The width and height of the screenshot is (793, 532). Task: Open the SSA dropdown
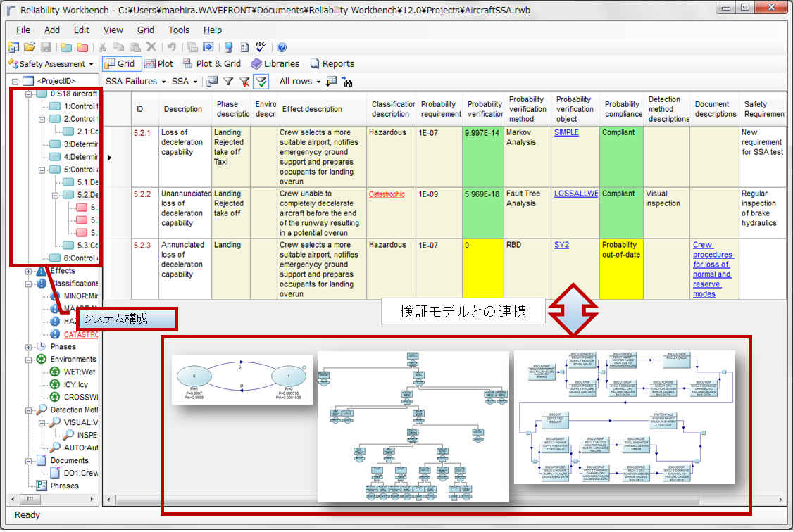click(x=185, y=82)
